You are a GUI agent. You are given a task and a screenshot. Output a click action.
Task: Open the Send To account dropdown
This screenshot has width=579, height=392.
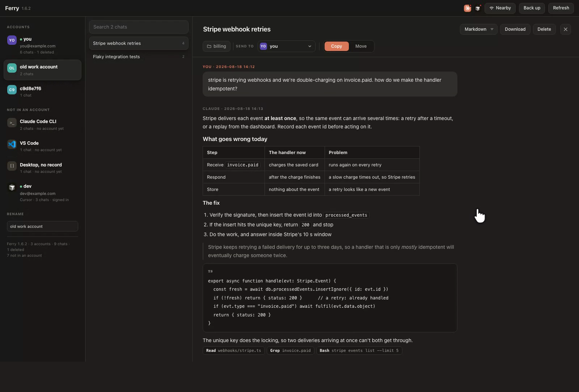286,46
